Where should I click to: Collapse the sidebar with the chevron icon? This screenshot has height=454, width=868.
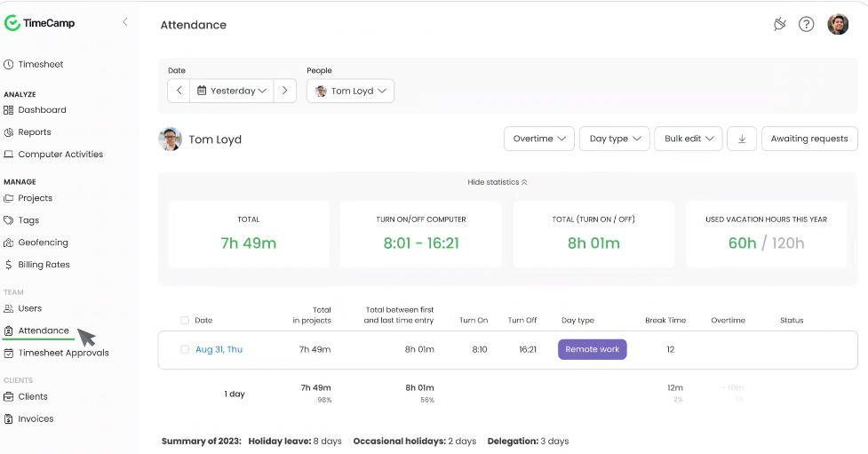pos(124,22)
